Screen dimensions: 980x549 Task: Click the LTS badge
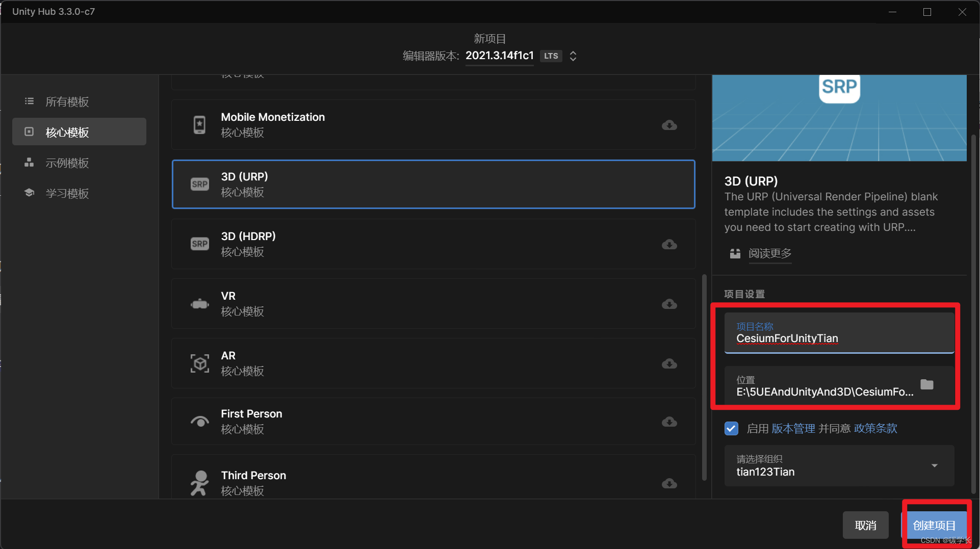(x=551, y=56)
